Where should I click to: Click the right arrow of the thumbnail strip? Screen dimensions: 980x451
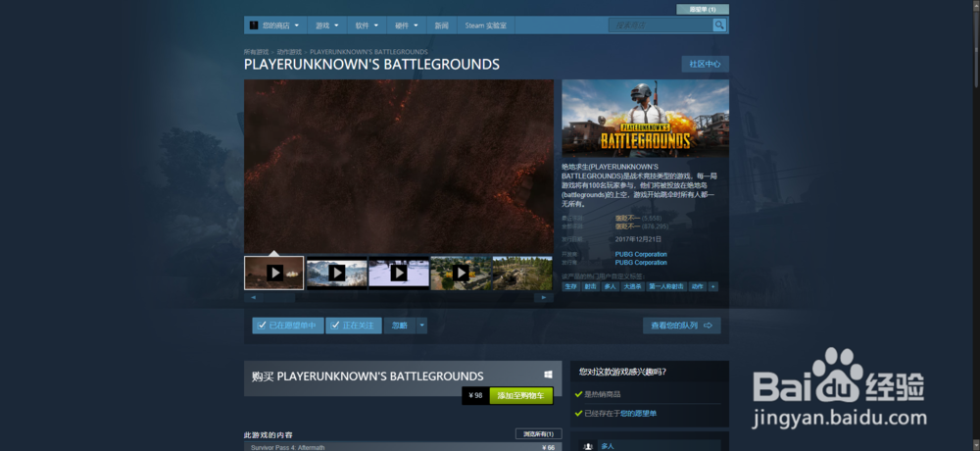pos(544,298)
